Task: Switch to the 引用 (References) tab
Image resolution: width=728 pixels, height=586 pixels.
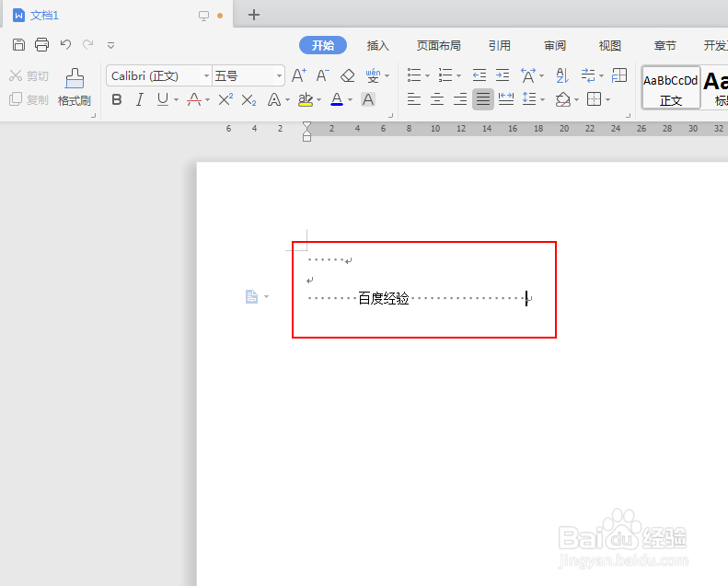Action: [x=500, y=45]
